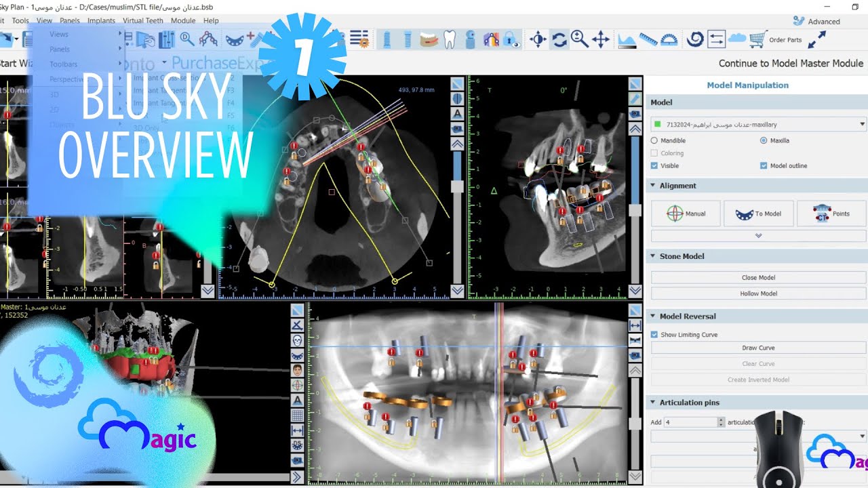Collapse the Articulation pins section

(x=653, y=403)
